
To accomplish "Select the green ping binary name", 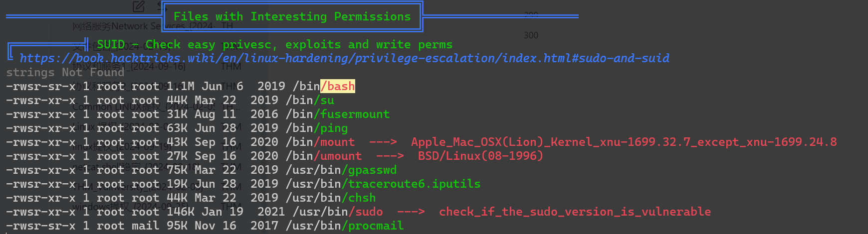I will pos(331,128).
